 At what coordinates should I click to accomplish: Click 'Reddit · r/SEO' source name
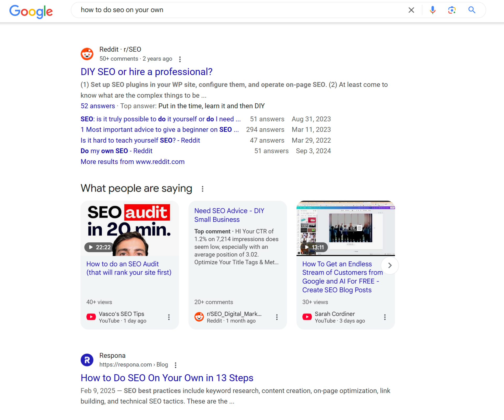tap(120, 49)
